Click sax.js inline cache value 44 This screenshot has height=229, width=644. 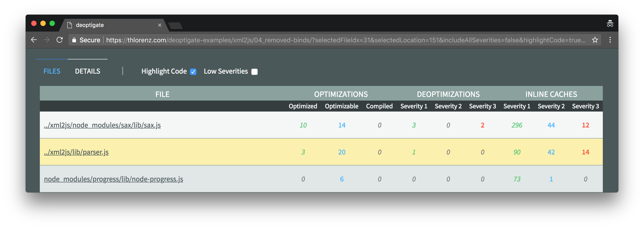click(x=551, y=125)
